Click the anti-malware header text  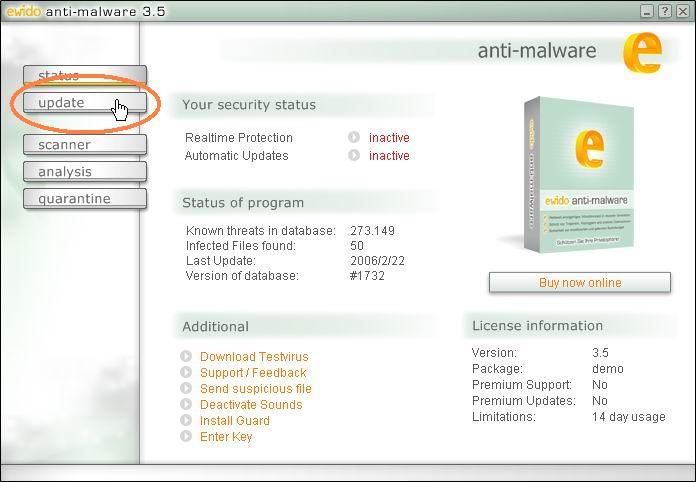(x=537, y=51)
